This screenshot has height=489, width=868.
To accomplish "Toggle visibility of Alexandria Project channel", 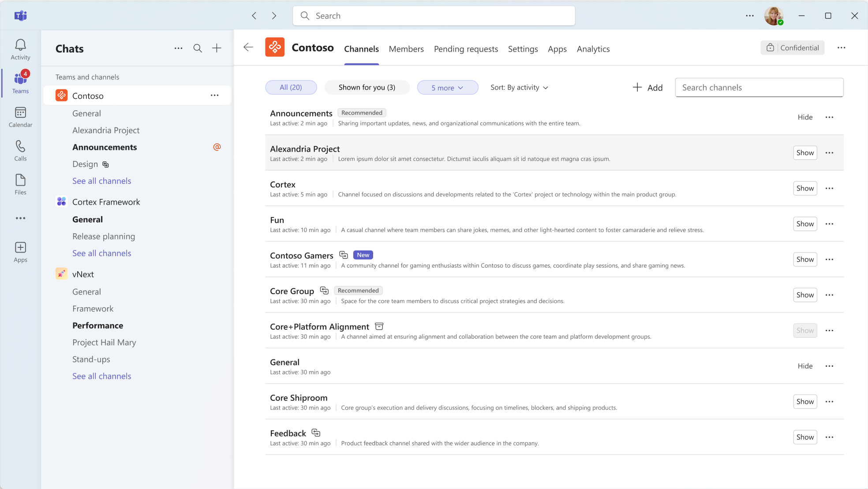I will 805,153.
